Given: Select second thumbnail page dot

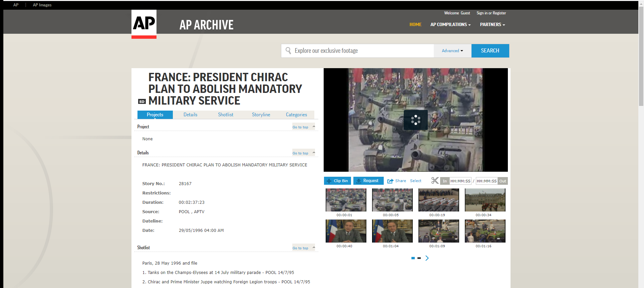Looking at the screenshot, I should coord(419,258).
